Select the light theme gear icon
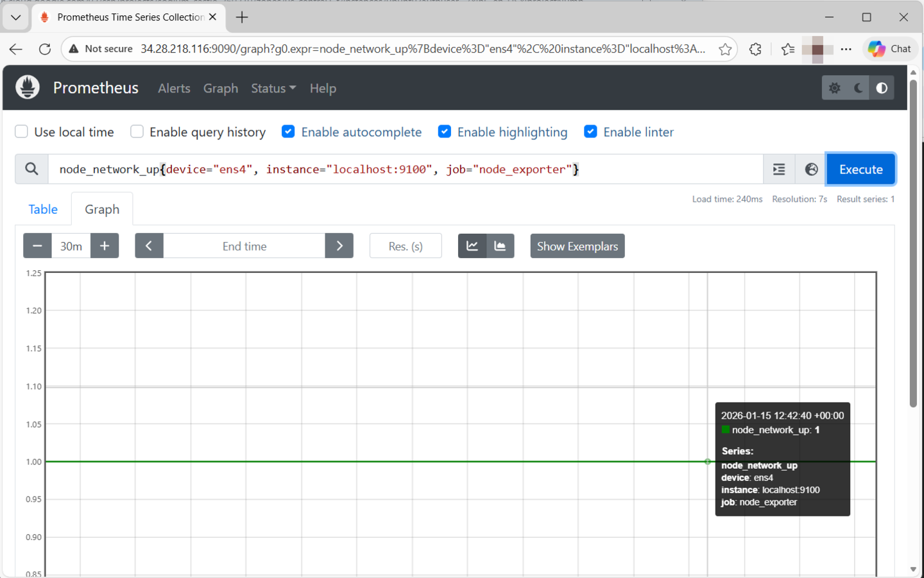Screen dimensions: 924x578 (x=834, y=87)
